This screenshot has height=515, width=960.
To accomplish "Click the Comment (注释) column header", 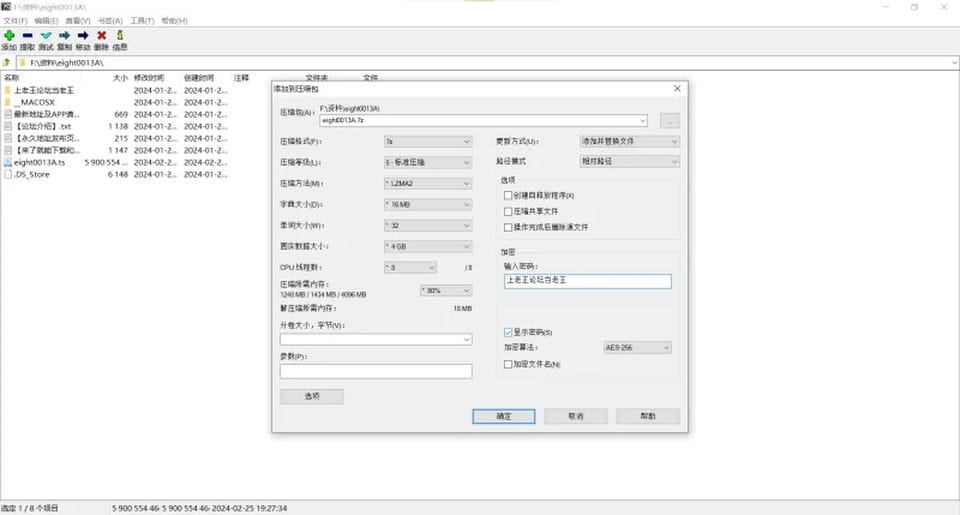I will coord(241,78).
